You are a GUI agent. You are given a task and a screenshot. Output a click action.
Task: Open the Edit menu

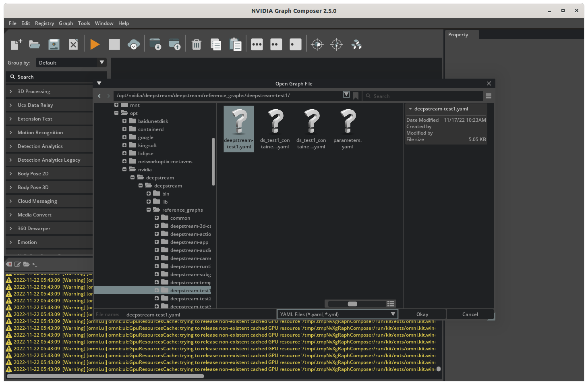26,23
